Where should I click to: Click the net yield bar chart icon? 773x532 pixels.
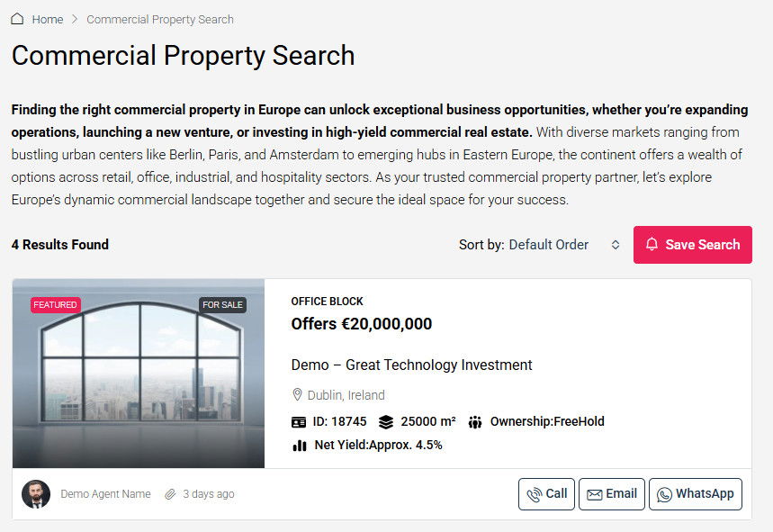pos(299,446)
